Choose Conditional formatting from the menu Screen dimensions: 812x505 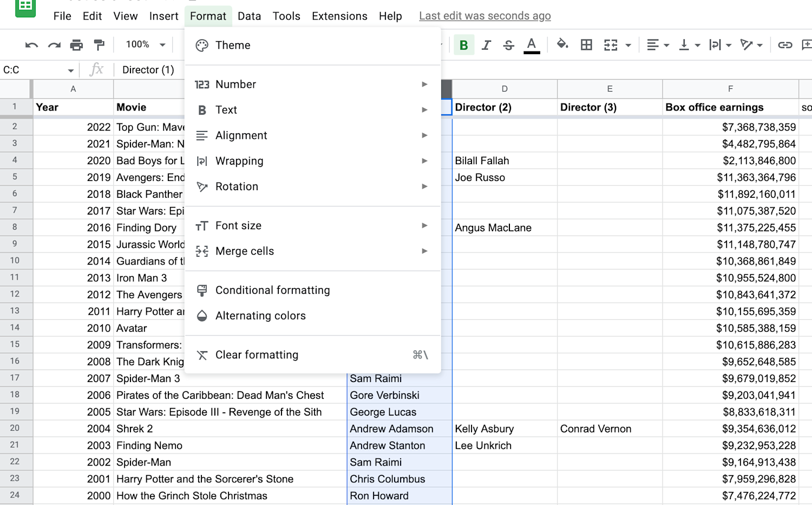[273, 290]
